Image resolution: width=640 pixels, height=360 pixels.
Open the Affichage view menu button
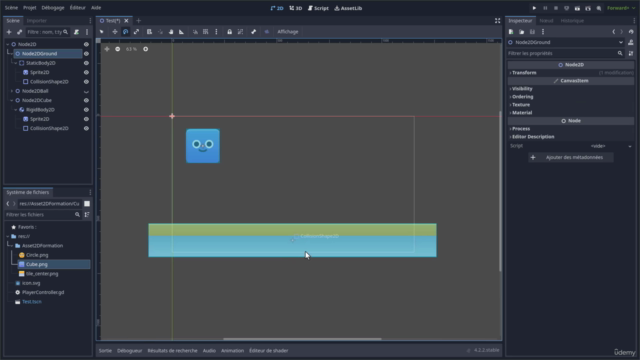[288, 32]
